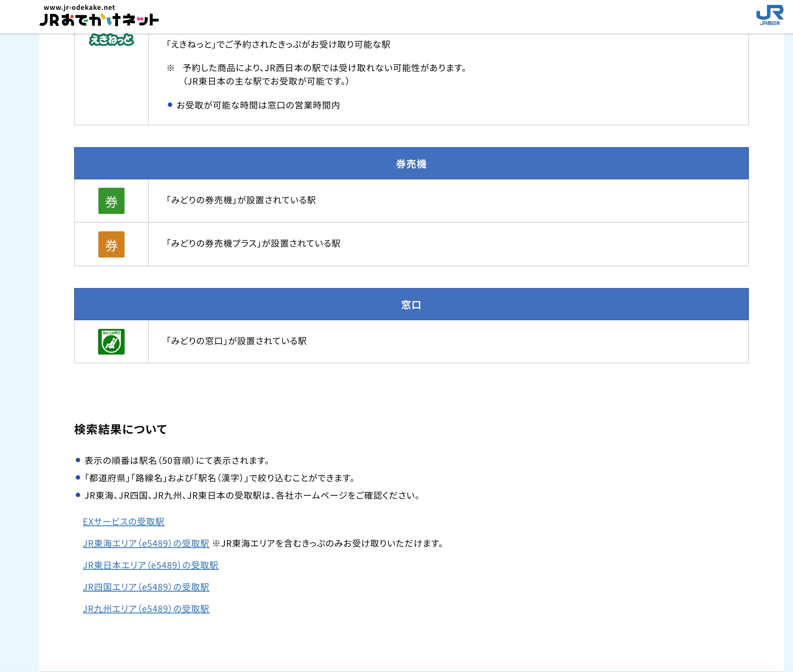Select the green みどりの券売機 ticket machine icon

[x=111, y=201]
